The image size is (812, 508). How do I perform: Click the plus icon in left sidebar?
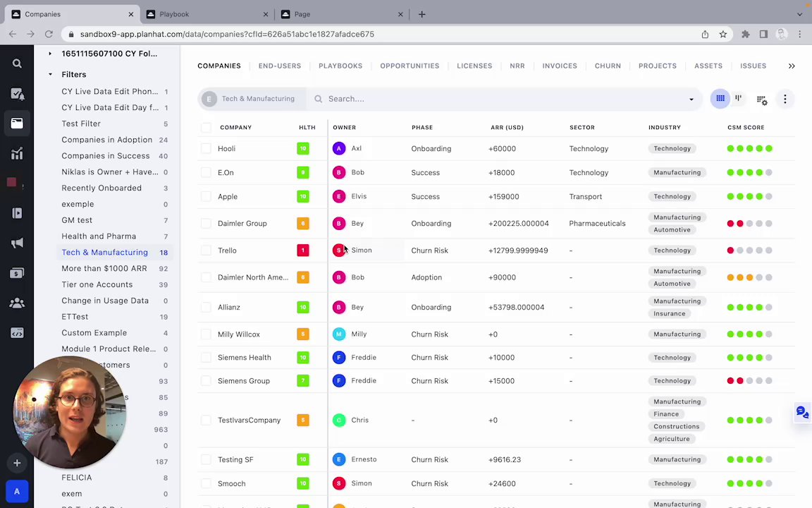click(x=17, y=463)
